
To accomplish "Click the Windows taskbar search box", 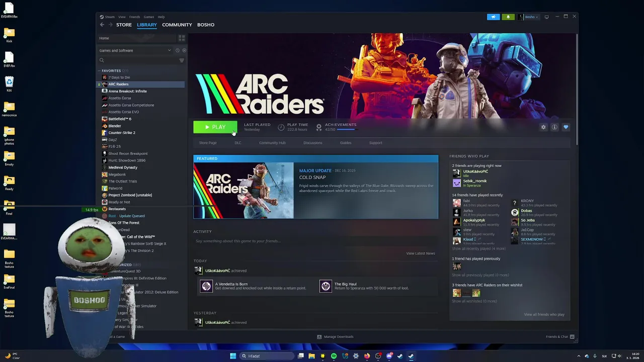I will click(267, 356).
